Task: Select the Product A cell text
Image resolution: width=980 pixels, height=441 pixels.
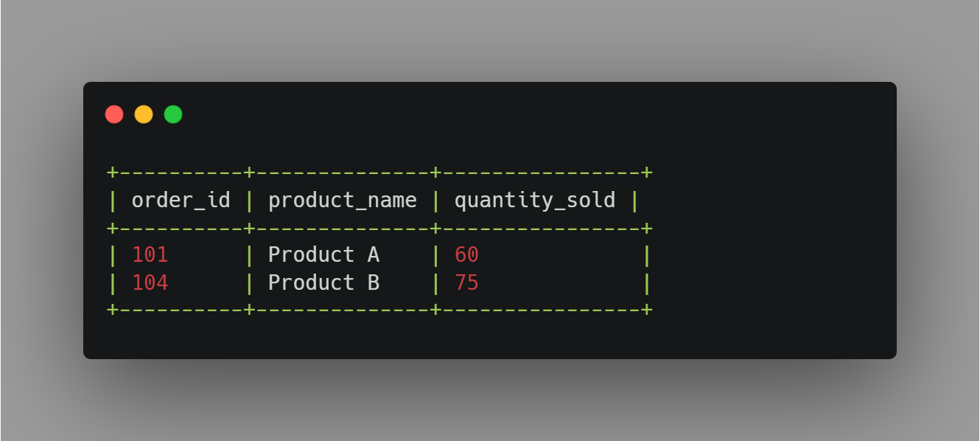Action: click(x=323, y=255)
